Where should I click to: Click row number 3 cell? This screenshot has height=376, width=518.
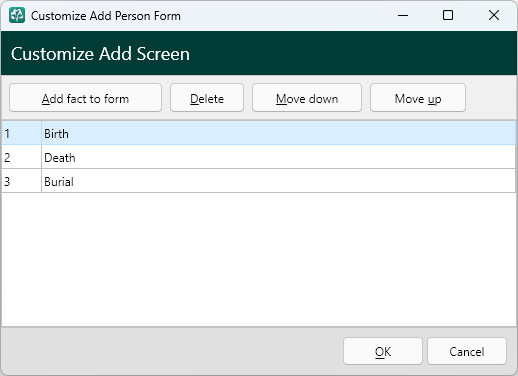point(22,181)
